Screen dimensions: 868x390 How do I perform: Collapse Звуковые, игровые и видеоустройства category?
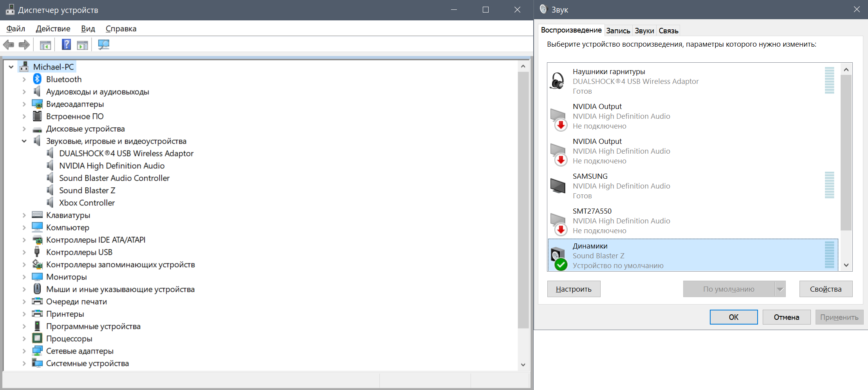tap(24, 141)
